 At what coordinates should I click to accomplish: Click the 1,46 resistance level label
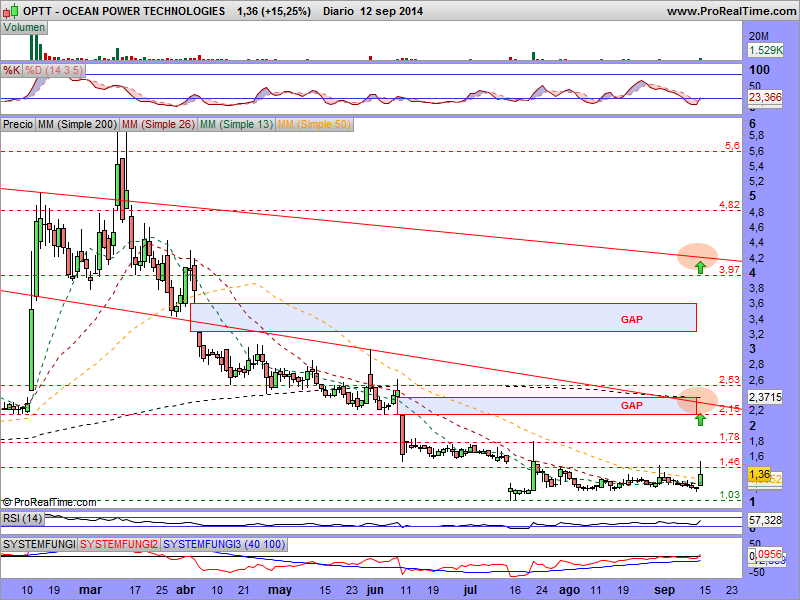[x=730, y=462]
